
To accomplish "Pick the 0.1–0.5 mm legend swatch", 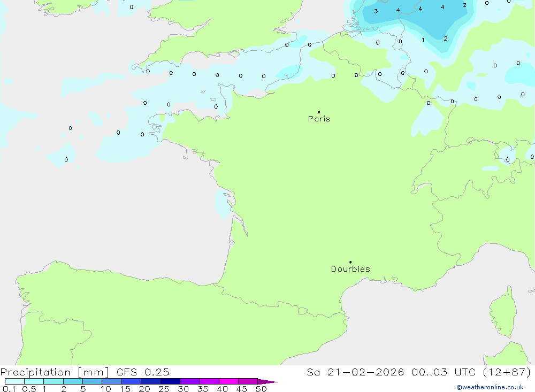I will pyautogui.click(x=14, y=381).
